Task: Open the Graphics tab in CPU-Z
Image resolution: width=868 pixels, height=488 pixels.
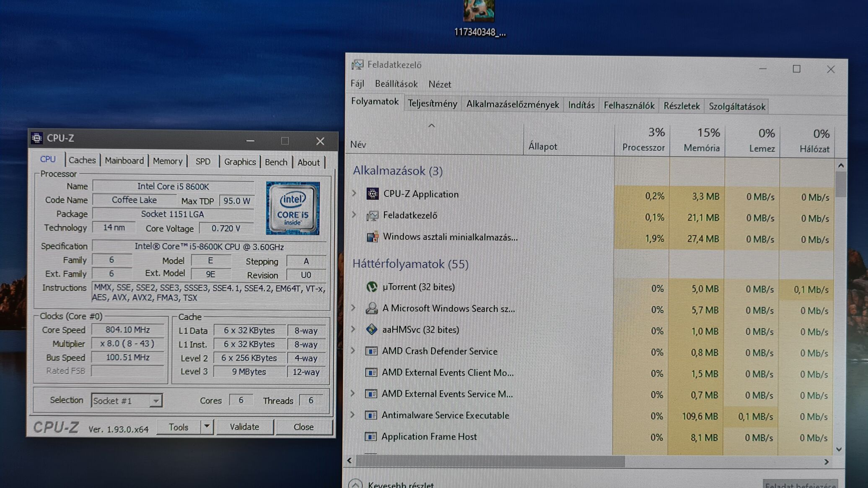Action: tap(240, 162)
